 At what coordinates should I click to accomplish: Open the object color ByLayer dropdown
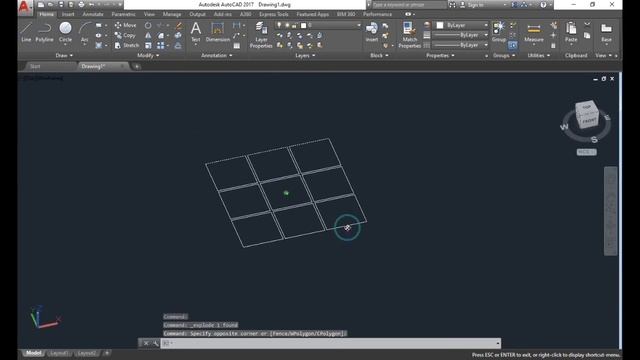click(x=486, y=25)
